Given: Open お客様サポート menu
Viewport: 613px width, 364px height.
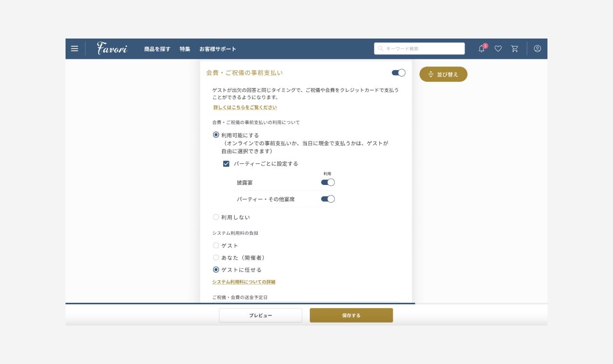Looking at the screenshot, I should 218,49.
